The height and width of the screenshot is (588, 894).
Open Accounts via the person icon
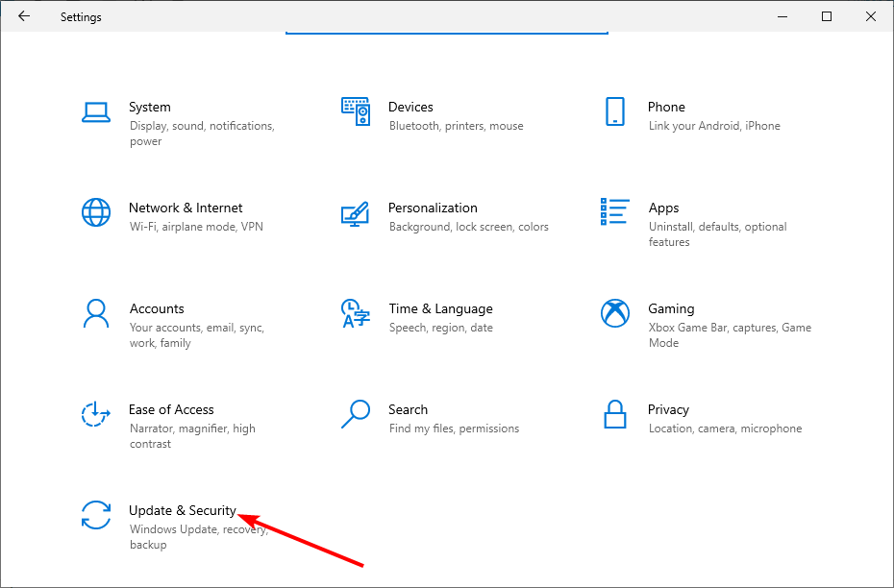(x=96, y=313)
